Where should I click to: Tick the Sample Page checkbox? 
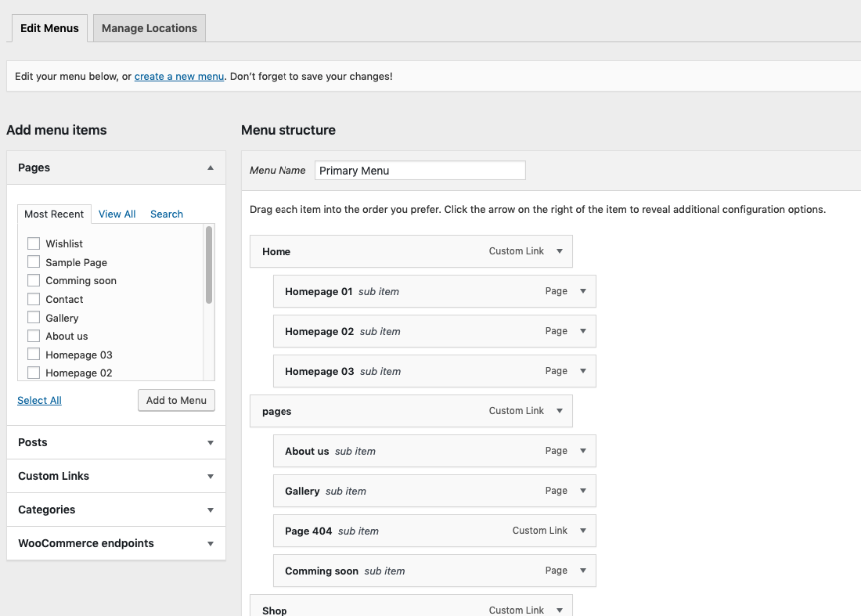click(34, 262)
